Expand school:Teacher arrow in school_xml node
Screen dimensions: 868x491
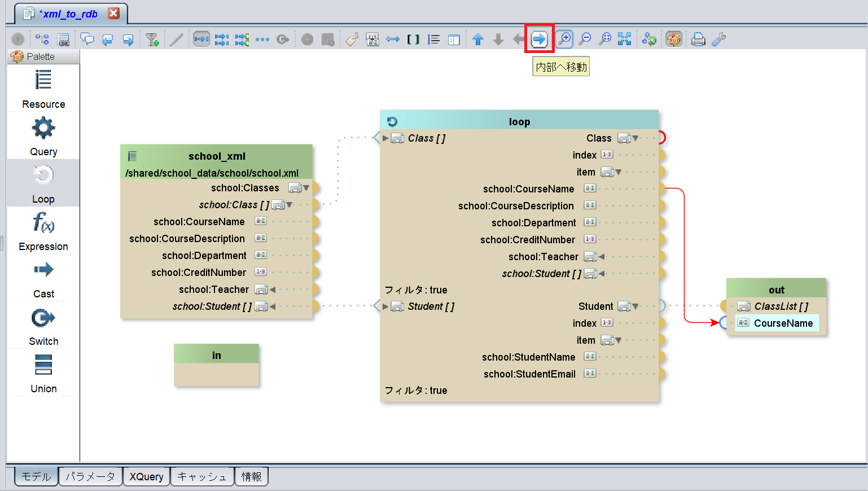[273, 290]
